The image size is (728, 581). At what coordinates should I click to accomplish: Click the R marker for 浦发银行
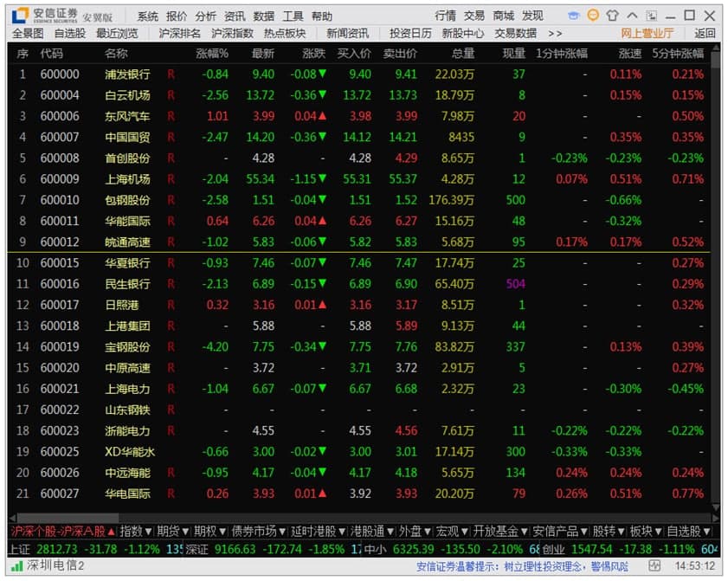pyautogui.click(x=171, y=74)
